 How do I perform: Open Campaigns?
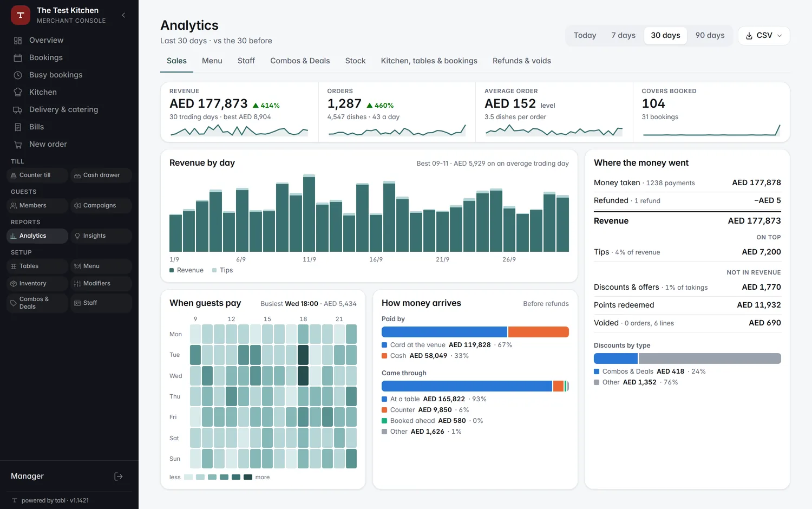point(101,206)
